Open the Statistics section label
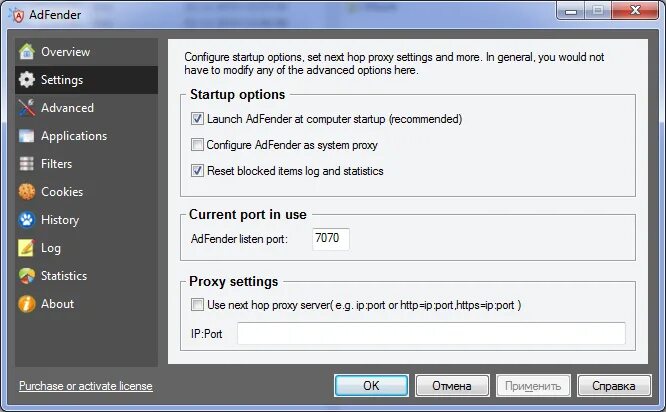666x412 pixels. point(64,276)
